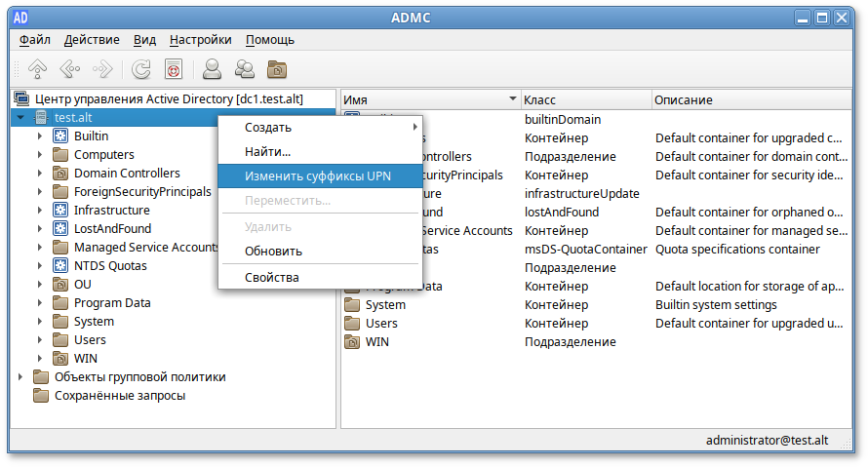Expand the Domain Controllers tree node
868x467 pixels.
[x=40, y=174]
